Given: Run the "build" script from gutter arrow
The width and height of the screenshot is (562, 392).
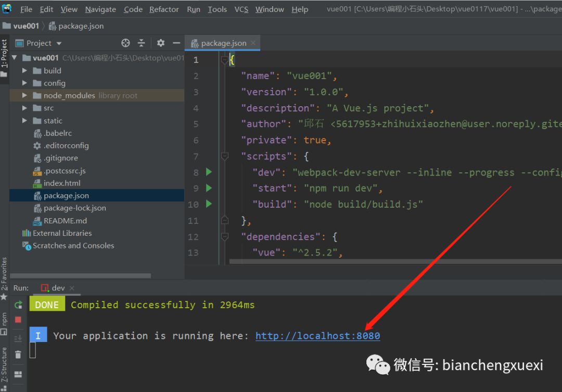Looking at the screenshot, I should [209, 204].
